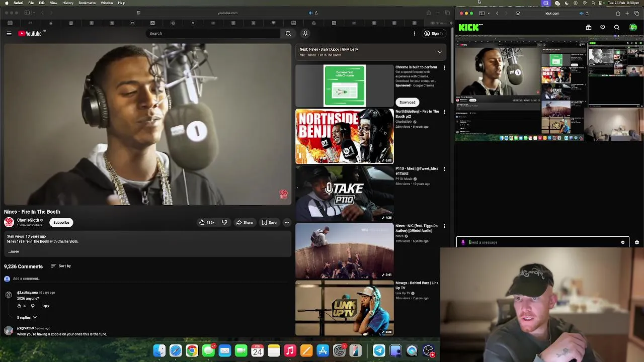Reply to the '2026 anyone?' comment
The width and height of the screenshot is (644, 362).
click(x=45, y=306)
